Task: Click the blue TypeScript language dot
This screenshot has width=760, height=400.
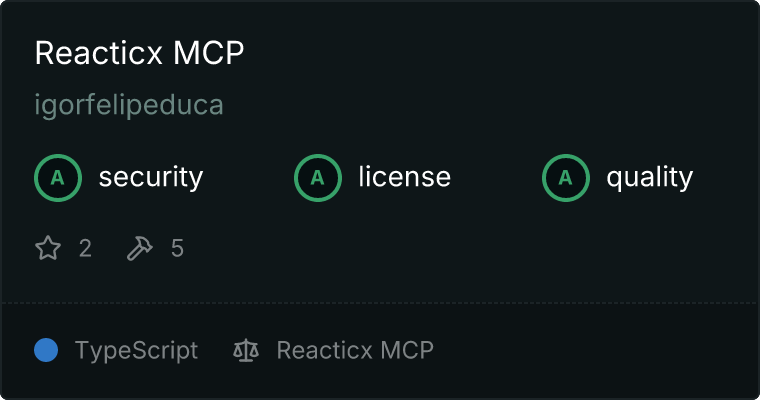Action: click(46, 350)
